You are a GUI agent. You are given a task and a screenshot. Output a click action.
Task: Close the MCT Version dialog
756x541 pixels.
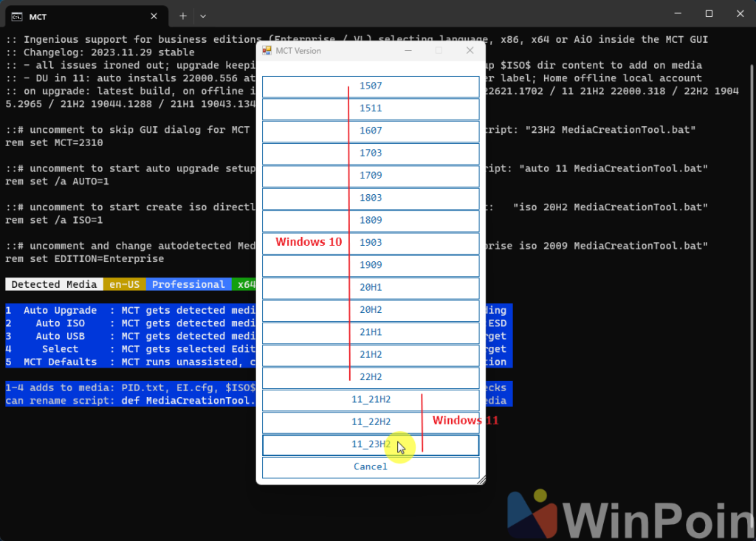pyautogui.click(x=470, y=51)
